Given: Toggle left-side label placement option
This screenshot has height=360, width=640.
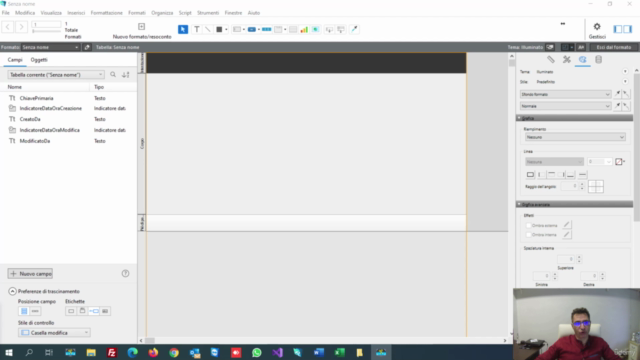Looking at the screenshot, I should [x=94, y=311].
